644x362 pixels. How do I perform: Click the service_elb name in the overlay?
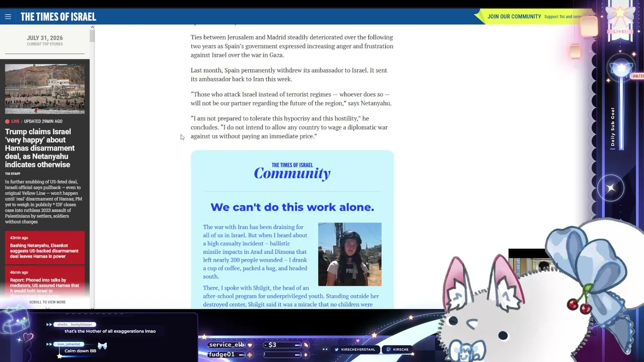226,345
